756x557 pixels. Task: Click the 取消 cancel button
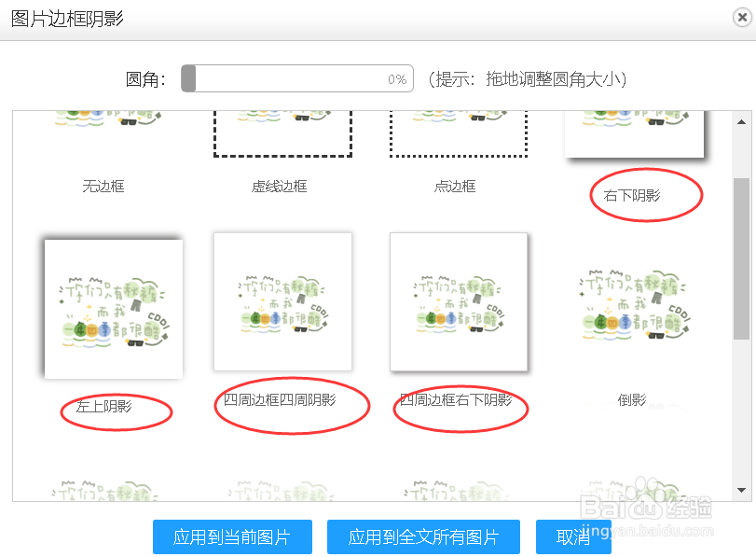pyautogui.click(x=572, y=536)
